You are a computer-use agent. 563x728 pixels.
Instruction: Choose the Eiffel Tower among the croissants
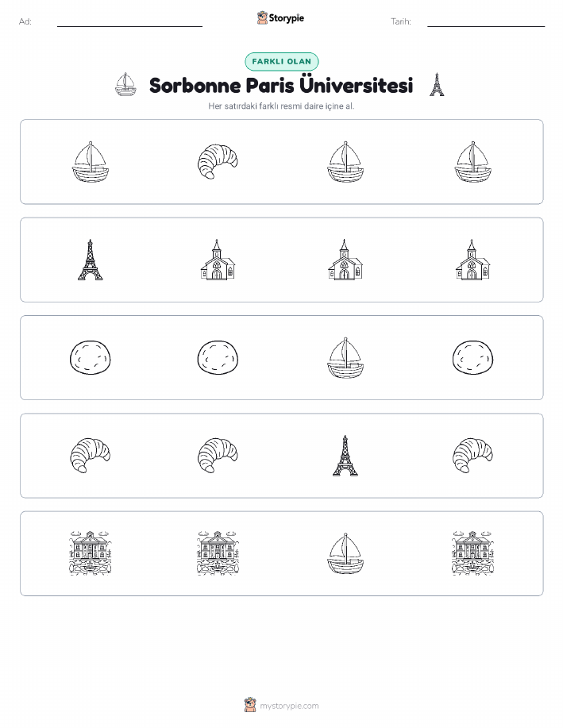(345, 456)
